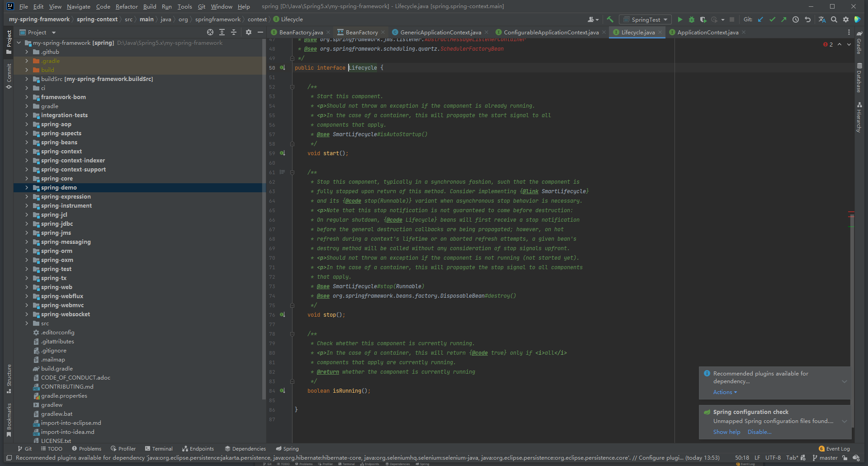Click UTF-8 encoding in status bar

[773, 458]
